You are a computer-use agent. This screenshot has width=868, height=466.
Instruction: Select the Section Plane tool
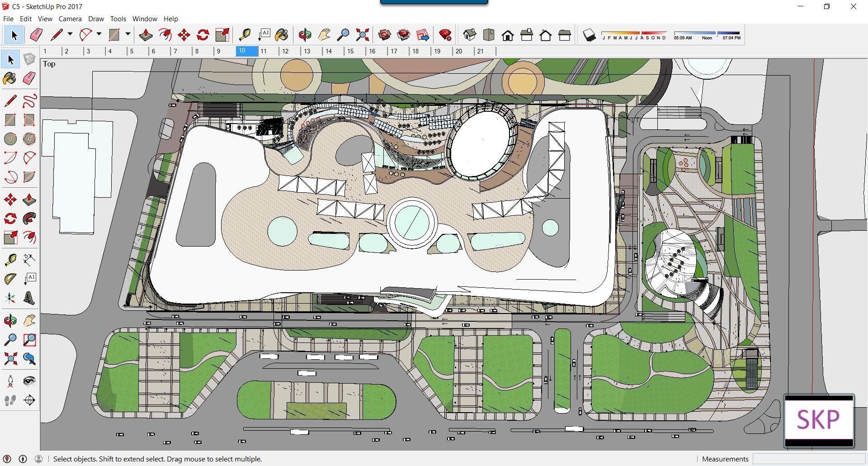click(29, 400)
